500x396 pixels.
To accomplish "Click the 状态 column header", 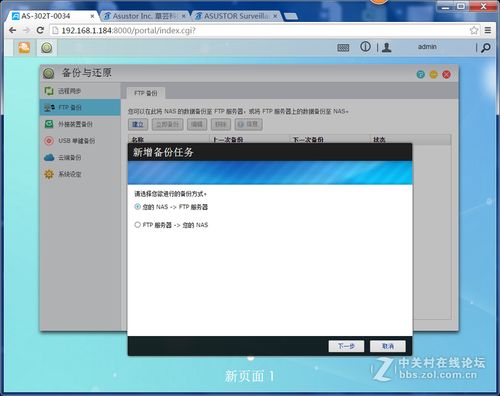I will 410,139.
